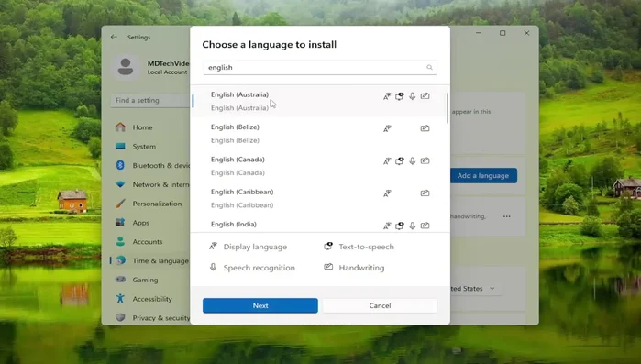Click the Accessibility figure icon

point(120,298)
